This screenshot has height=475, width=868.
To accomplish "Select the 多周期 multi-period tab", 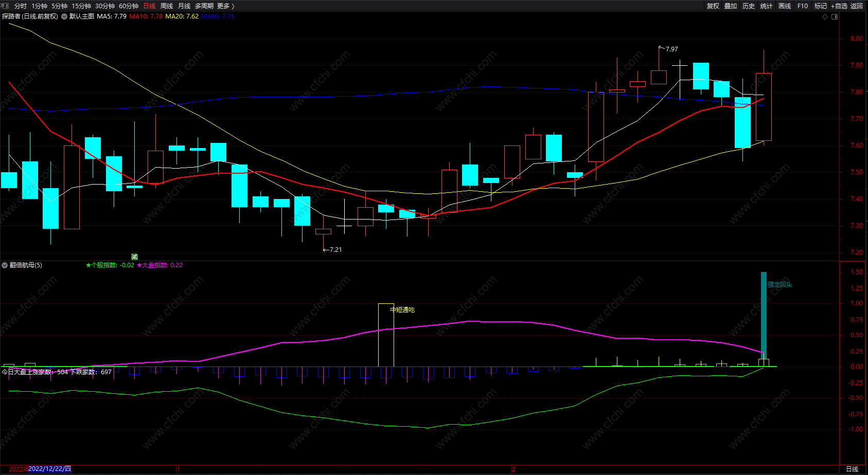I will tap(204, 6).
